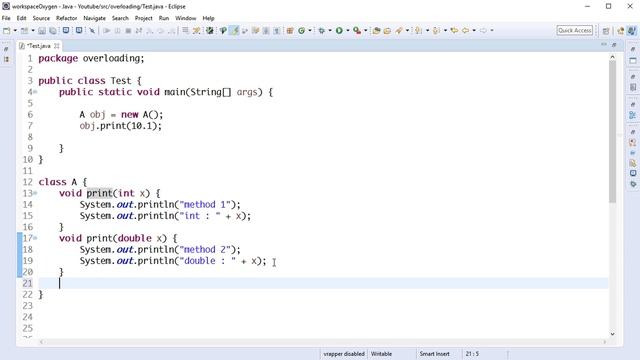Click the highlighted 'print' on line 13
Viewport: 640px width, 360px height.
pos(99,193)
